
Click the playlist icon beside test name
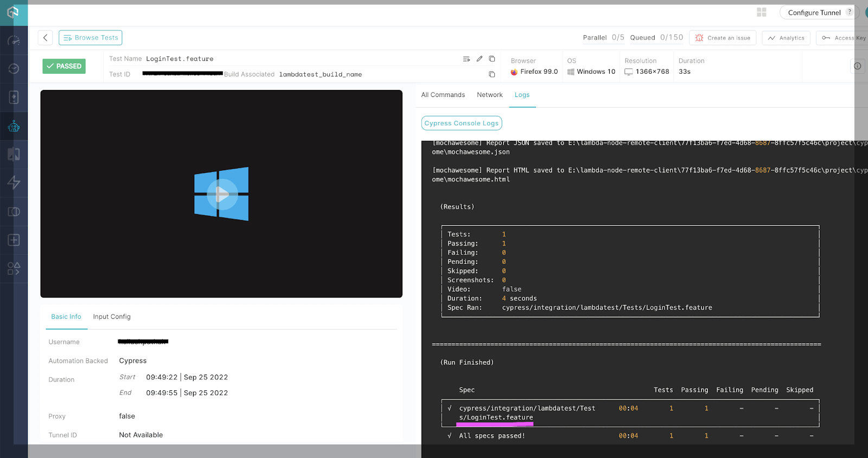(466, 59)
